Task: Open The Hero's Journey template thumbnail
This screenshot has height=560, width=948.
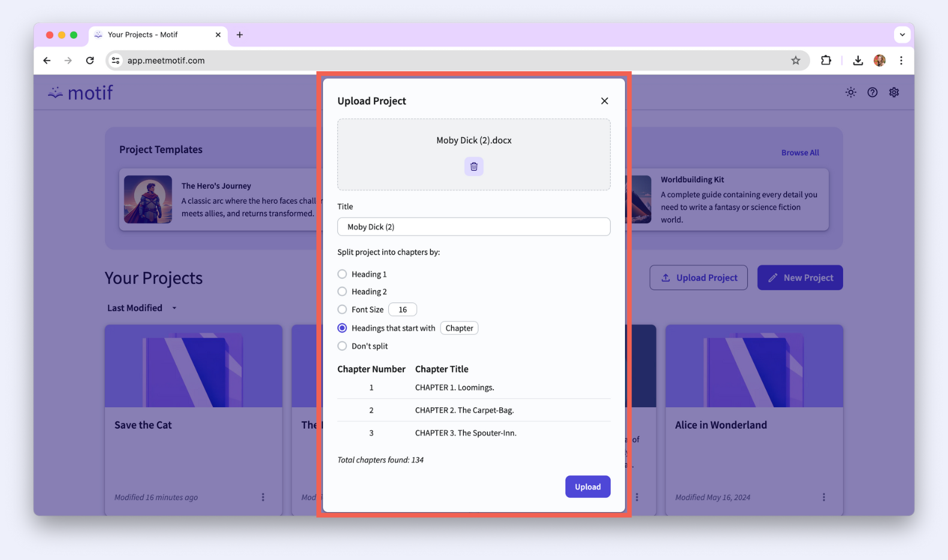Action: [x=148, y=199]
